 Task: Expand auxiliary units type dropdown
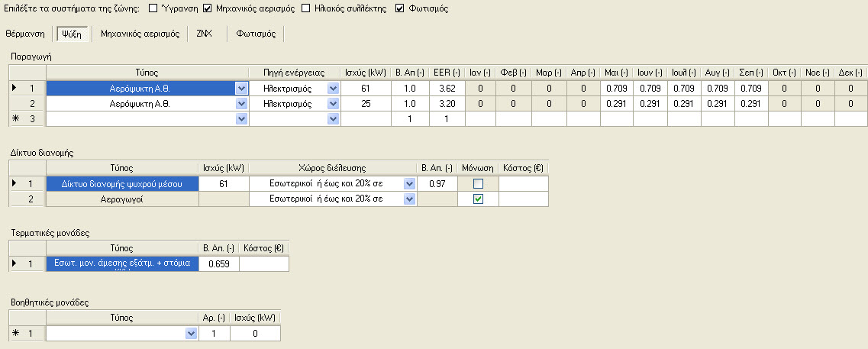(x=192, y=334)
